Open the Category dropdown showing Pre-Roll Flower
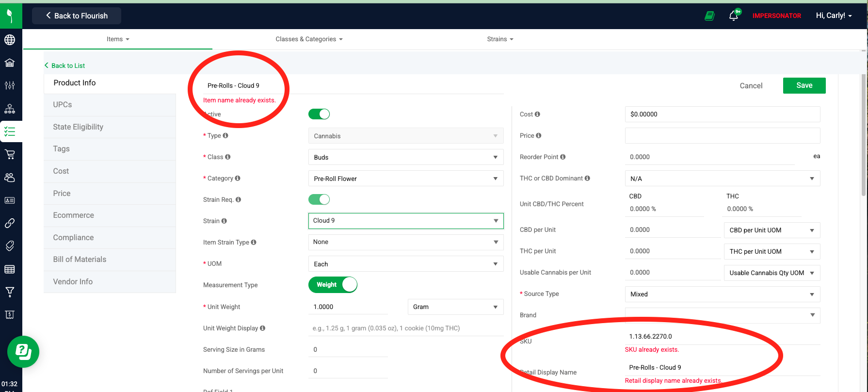This screenshot has height=392, width=868. click(406, 179)
